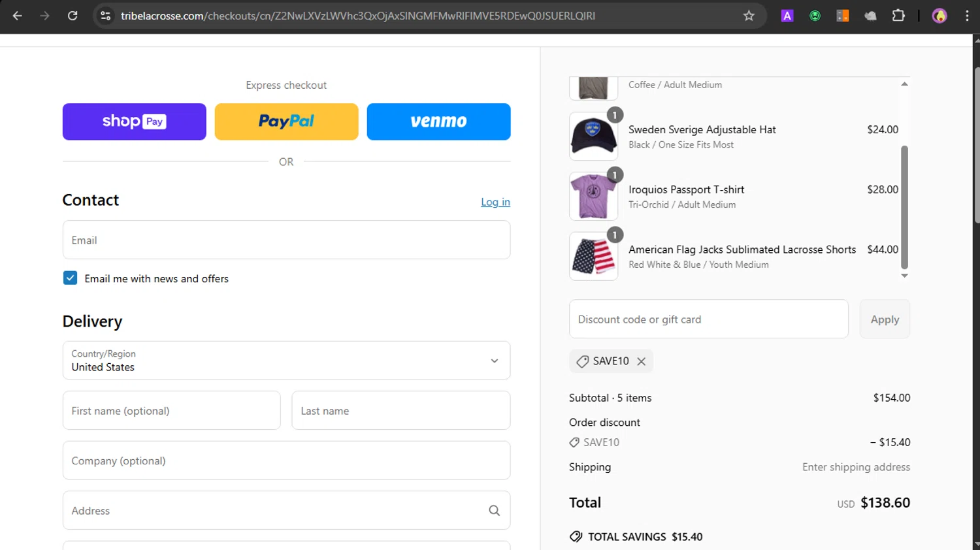Screen dimensions: 980x550
Task: Click the T-shirt $28.00 price
Action: [883, 189]
